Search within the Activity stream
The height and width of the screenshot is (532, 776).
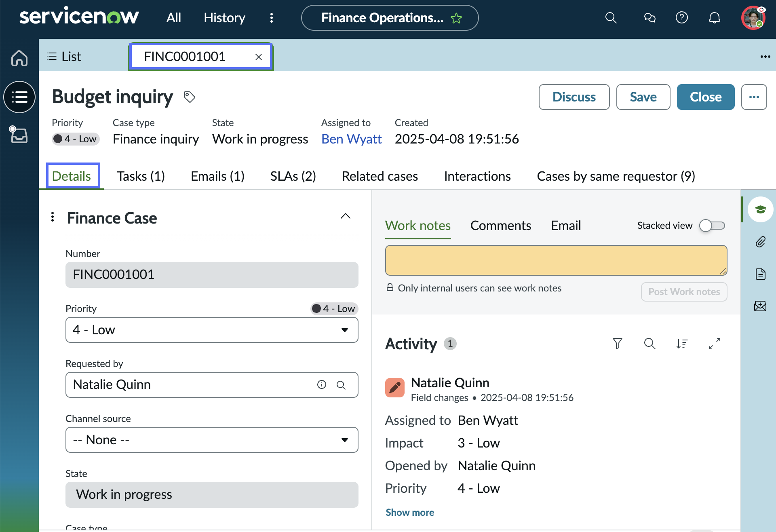click(x=649, y=344)
